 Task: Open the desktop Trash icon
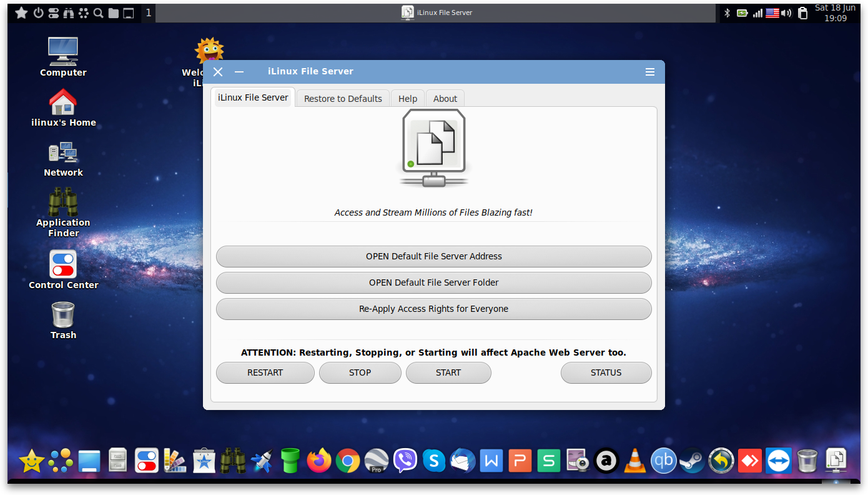63,320
